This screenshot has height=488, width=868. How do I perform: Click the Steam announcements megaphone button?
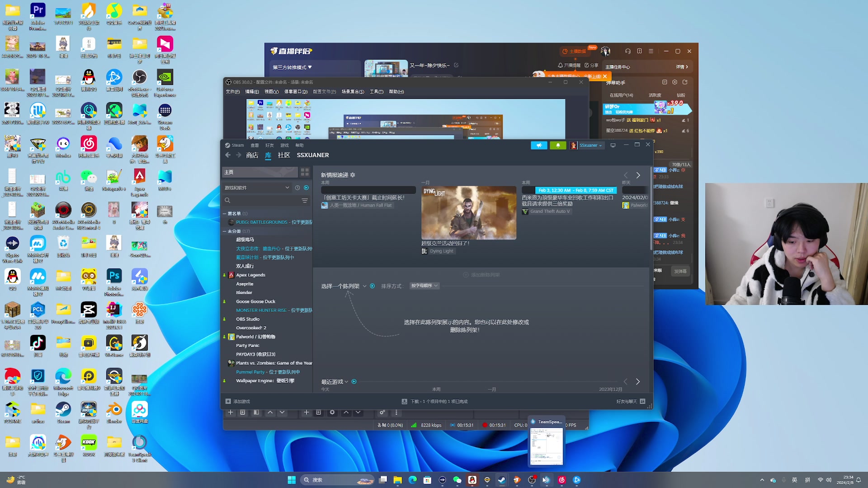click(539, 145)
